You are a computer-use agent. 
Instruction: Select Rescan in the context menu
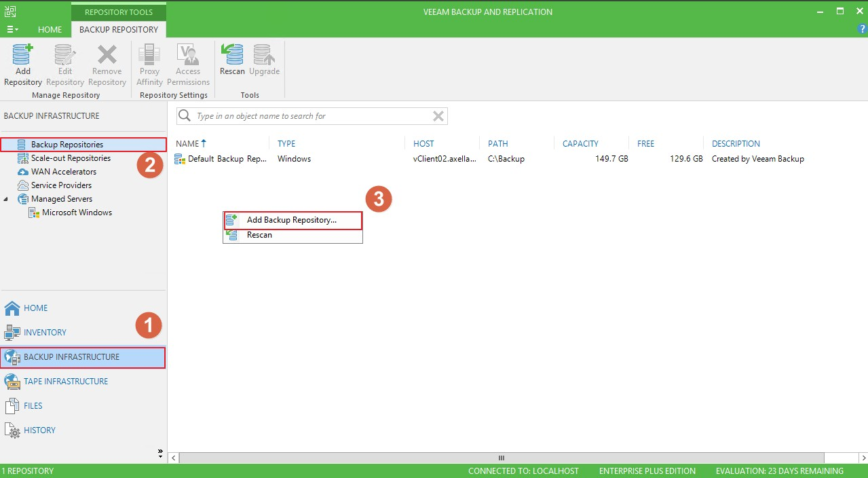[x=259, y=235]
